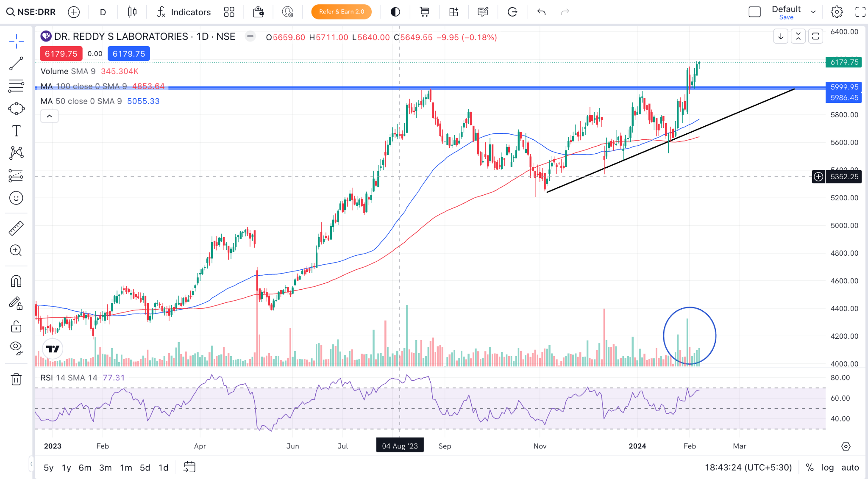Collapse pane with the chevrons button
This screenshot has height=479, width=868.
tap(798, 36)
